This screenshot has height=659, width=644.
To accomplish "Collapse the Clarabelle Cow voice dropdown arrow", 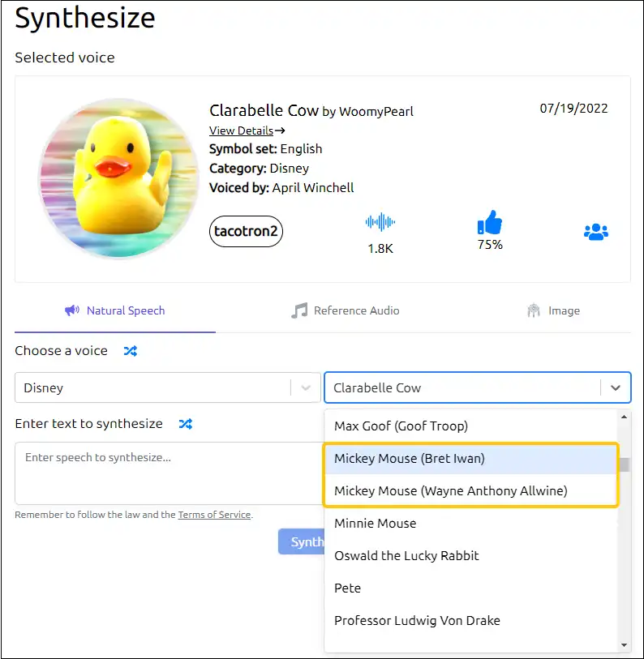I will pos(616,388).
